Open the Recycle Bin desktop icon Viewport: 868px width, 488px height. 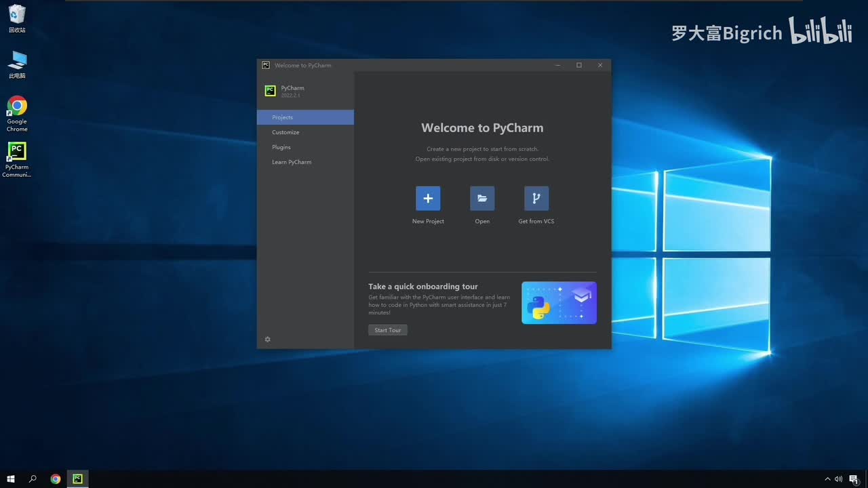click(17, 19)
